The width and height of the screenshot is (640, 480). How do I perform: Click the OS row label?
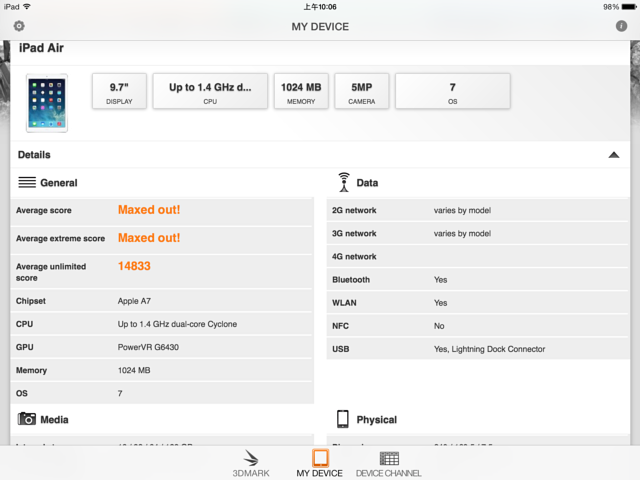pos(22,393)
